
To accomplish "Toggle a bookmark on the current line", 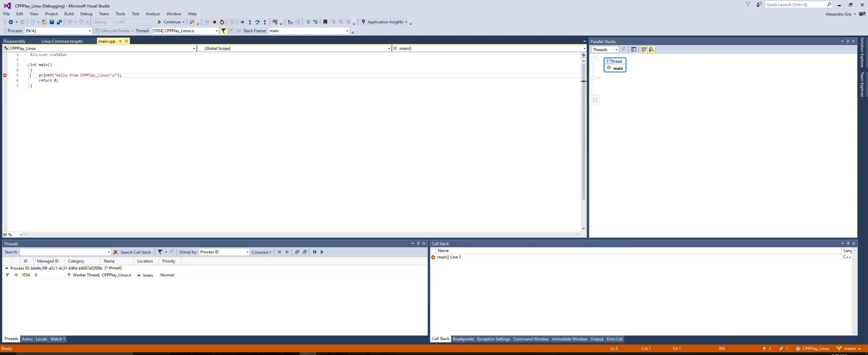I will click(x=325, y=22).
